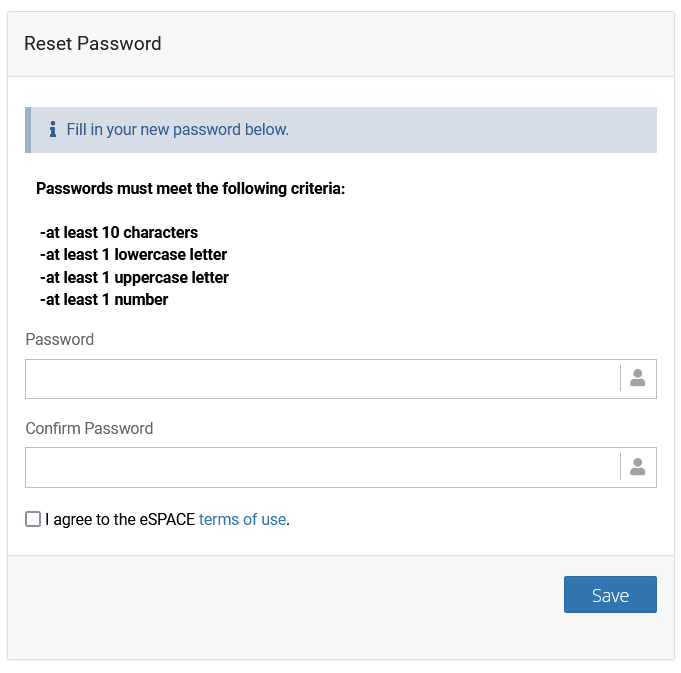Click the 'at least 1 number' rule

[x=104, y=299]
